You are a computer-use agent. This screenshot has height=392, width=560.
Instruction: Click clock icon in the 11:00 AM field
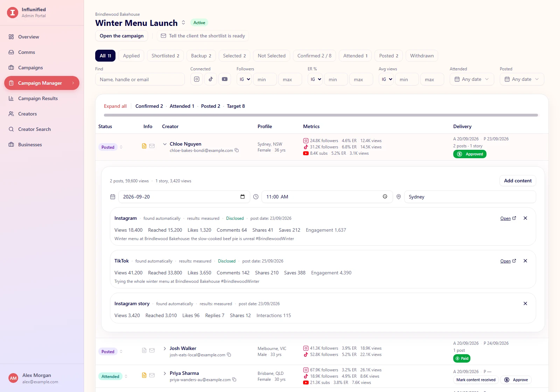point(385,197)
